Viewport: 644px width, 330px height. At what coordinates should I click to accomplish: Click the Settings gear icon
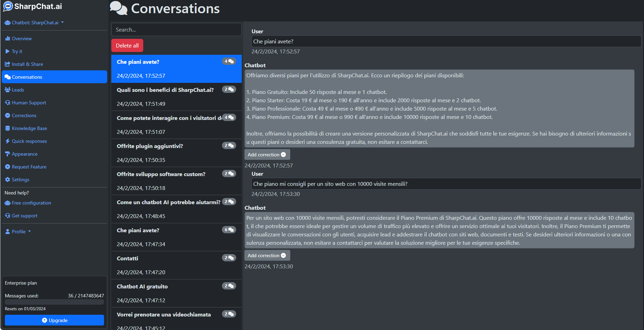8,180
